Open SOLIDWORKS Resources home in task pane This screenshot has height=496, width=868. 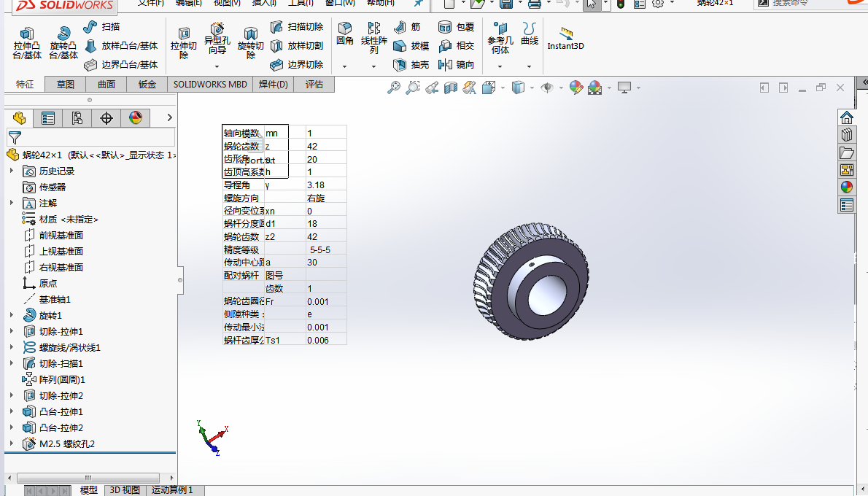click(846, 117)
